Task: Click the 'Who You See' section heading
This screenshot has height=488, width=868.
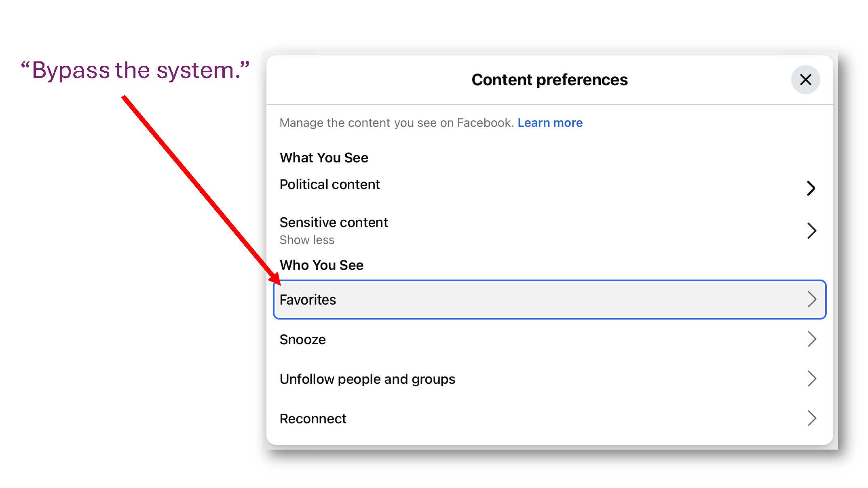Action: pos(321,265)
